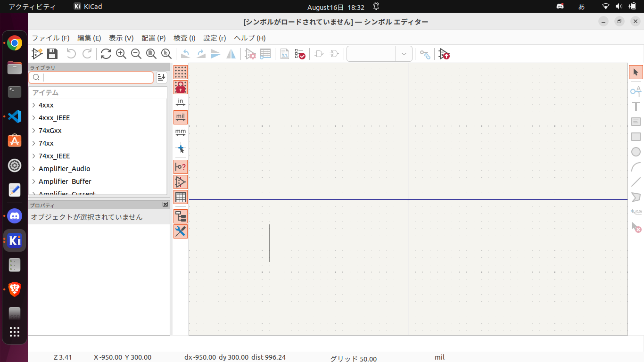The width and height of the screenshot is (644, 362).
Task: Open the unit selection dropdown
Action: (x=404, y=54)
